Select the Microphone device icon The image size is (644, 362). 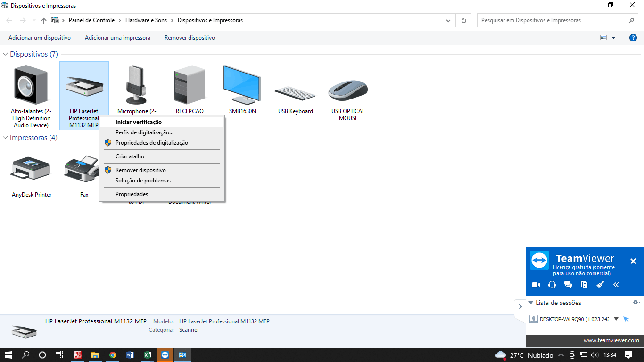point(136,85)
